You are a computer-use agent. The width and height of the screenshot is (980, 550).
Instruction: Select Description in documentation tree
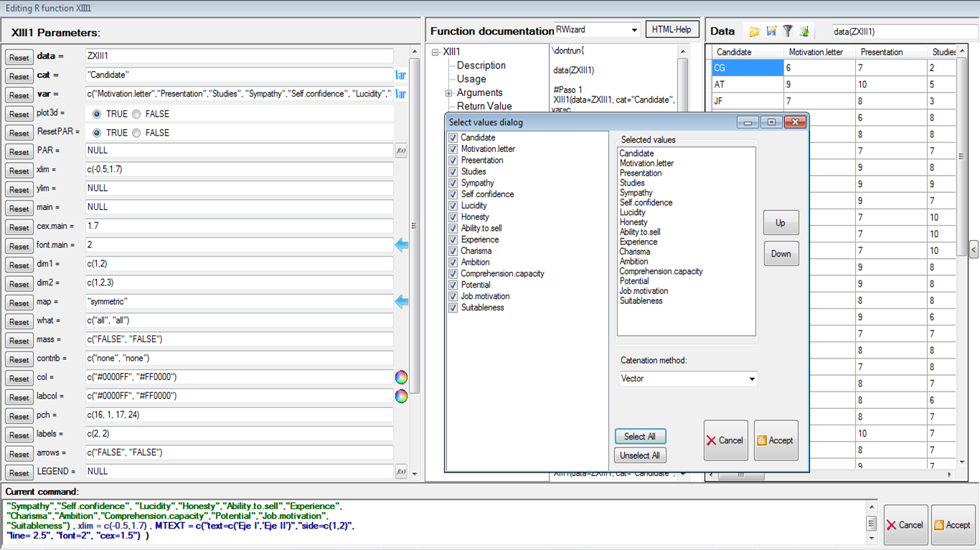pos(481,65)
